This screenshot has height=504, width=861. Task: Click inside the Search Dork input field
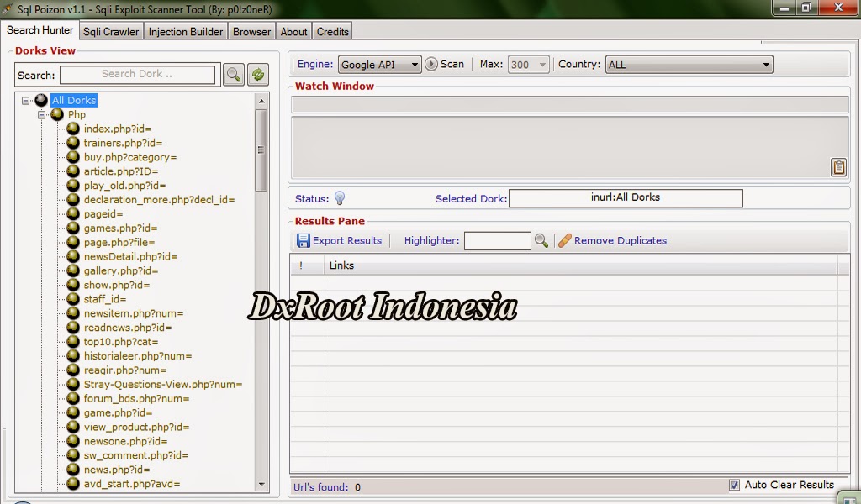(x=137, y=74)
